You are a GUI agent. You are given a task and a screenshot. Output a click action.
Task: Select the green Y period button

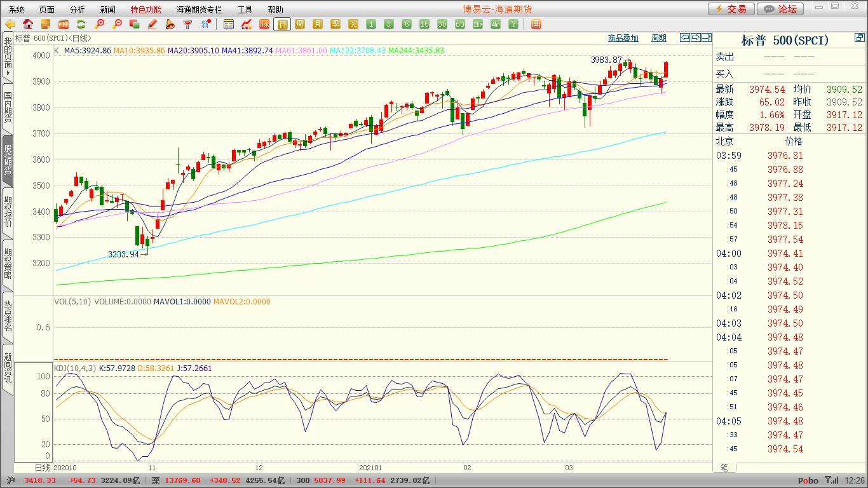[513, 24]
